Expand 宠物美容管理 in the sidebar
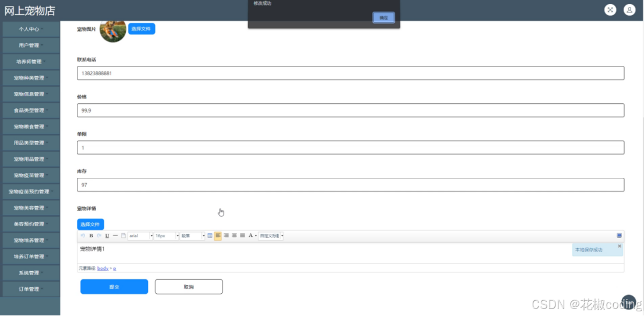This screenshot has width=644, height=316. click(31, 208)
